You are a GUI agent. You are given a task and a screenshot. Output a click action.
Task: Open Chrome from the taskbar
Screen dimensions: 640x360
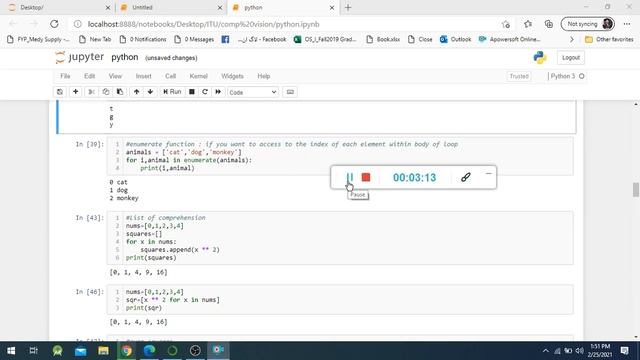point(127,350)
